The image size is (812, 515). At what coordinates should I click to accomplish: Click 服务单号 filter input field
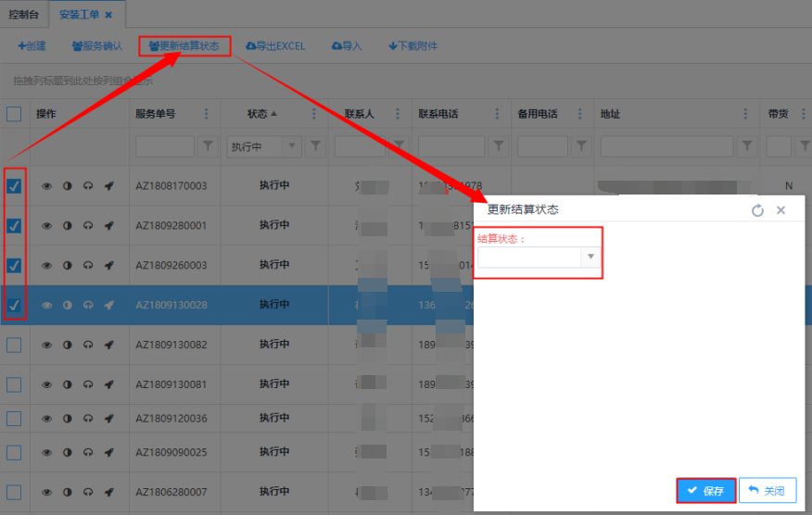point(165,146)
